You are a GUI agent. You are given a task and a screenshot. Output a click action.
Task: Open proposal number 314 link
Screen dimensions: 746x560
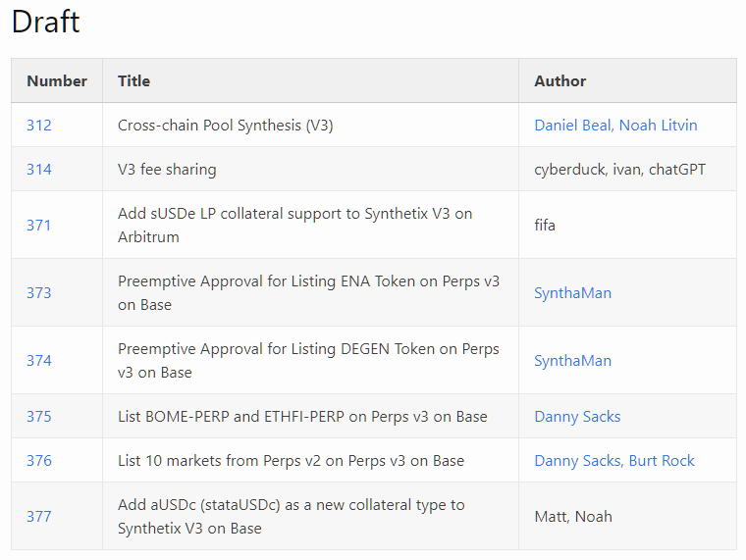pyautogui.click(x=39, y=170)
